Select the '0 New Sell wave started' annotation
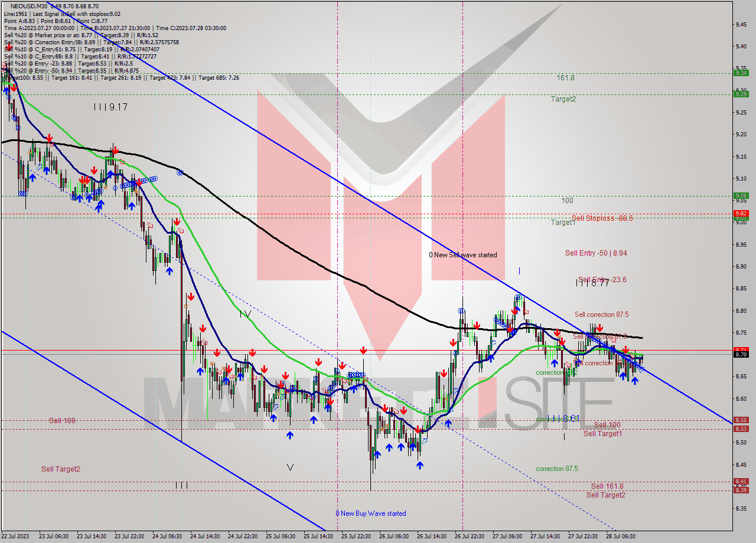756x543 pixels. [x=463, y=255]
